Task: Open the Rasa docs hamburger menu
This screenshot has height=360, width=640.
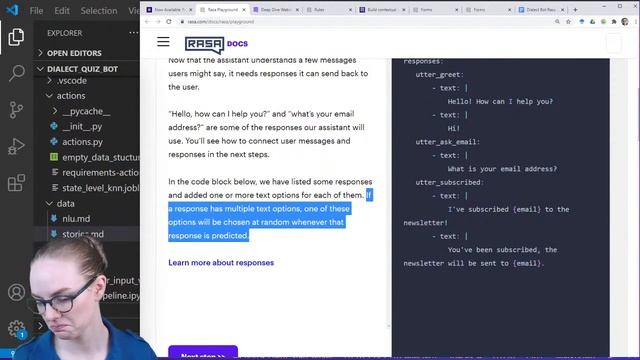Action: coord(163,42)
